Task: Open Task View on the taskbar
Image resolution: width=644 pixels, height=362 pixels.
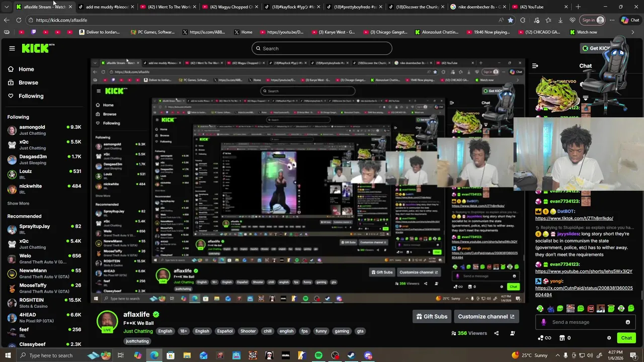Action: (121, 355)
